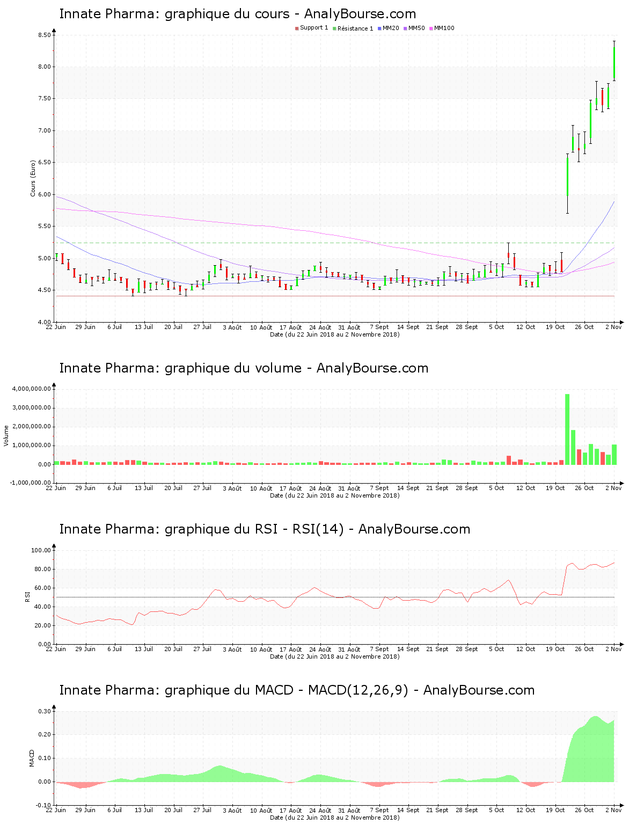Click the 'graphique du cours' chart title
Image resolution: width=644 pixels, height=832 pixels.
tap(237, 14)
